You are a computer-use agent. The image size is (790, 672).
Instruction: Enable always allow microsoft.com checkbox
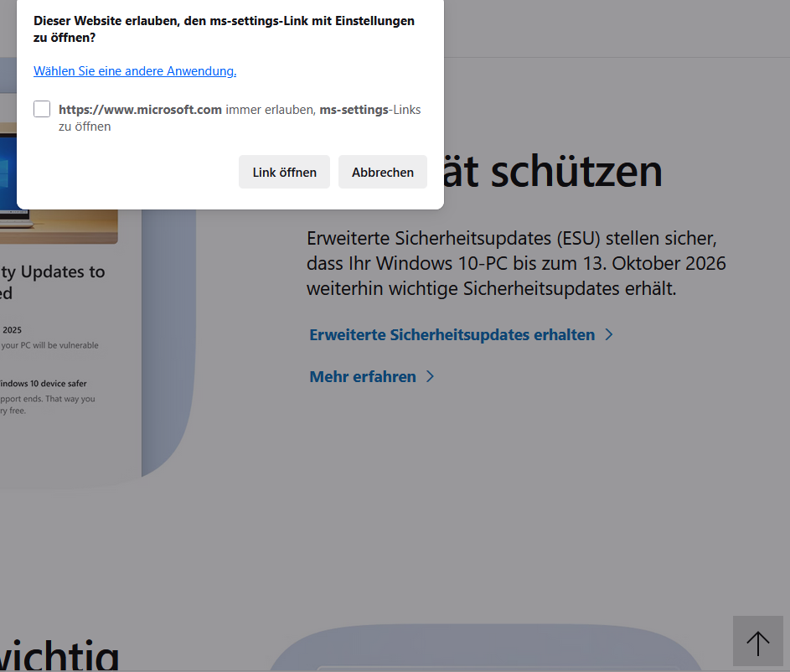point(42,109)
